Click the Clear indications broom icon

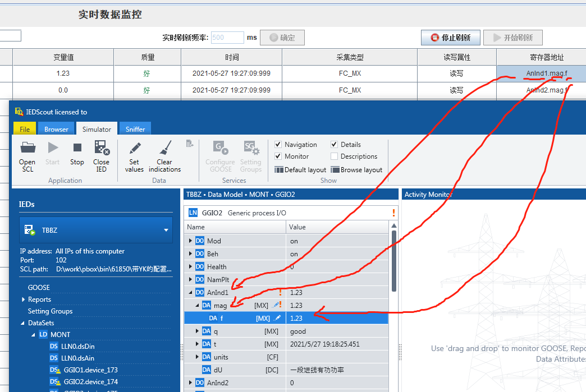(x=164, y=148)
